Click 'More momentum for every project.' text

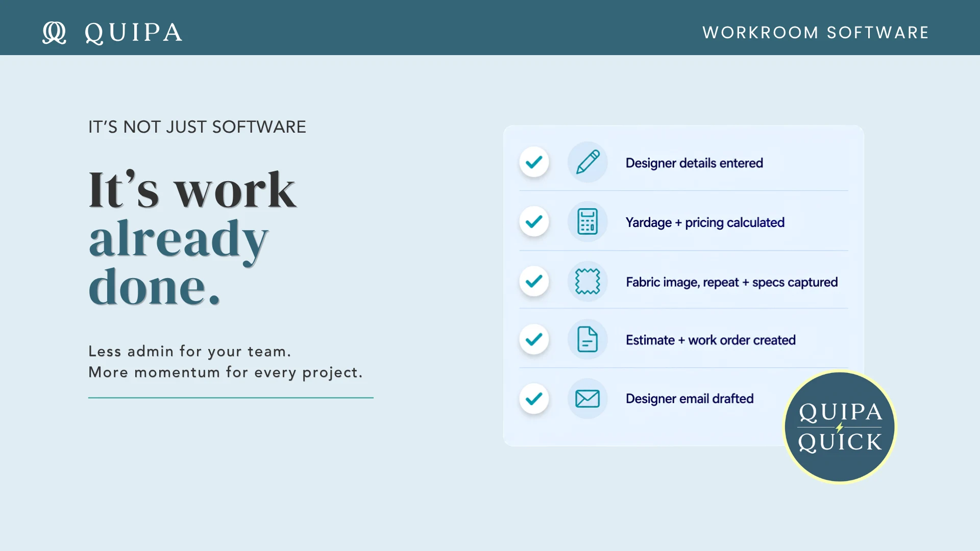click(225, 373)
